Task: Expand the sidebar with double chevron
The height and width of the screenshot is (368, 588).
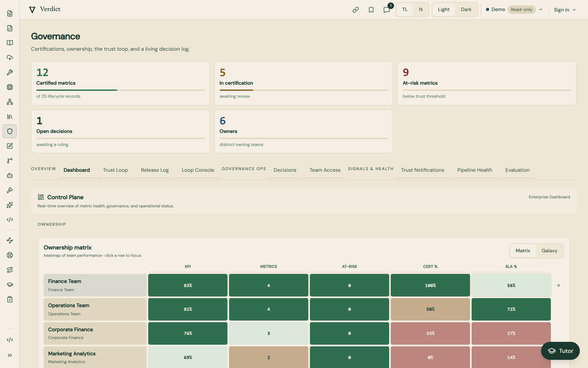Action: (10, 355)
